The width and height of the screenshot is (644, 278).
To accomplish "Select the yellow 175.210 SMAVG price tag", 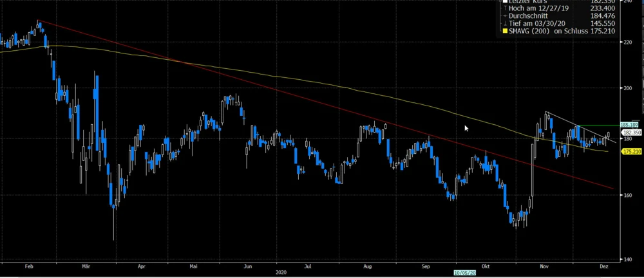I will point(629,151).
